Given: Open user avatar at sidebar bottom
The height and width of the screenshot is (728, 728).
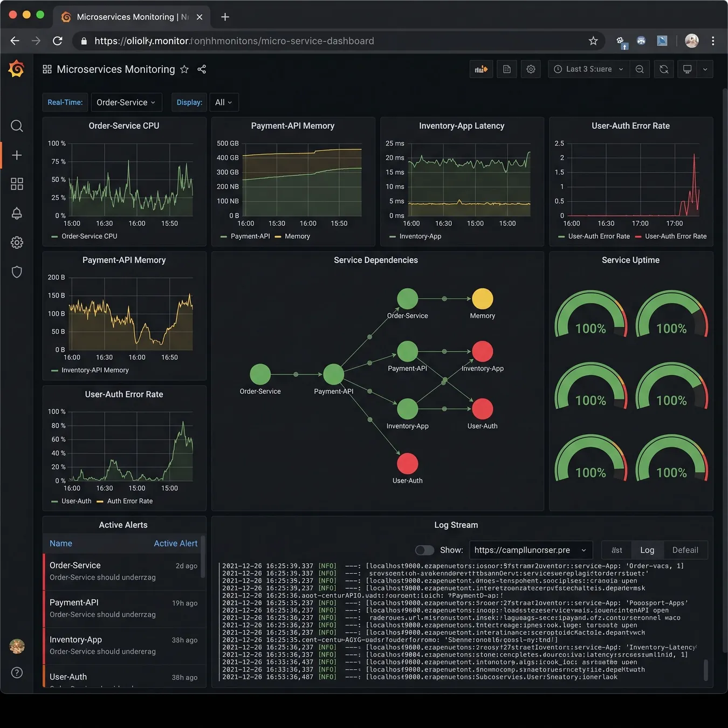Looking at the screenshot, I should (x=17, y=646).
